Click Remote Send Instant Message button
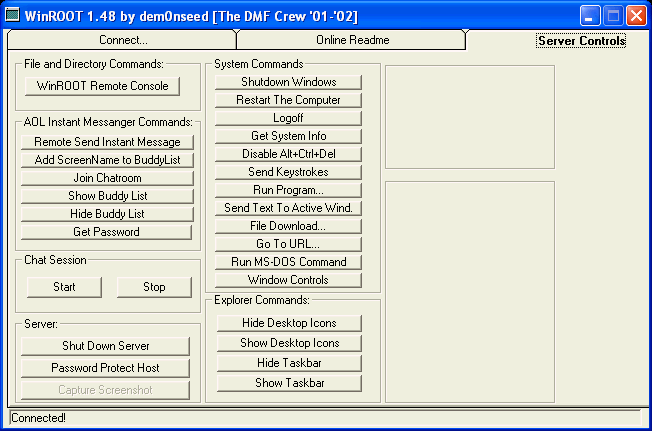Viewport: 652px width, 431px height. pos(107,142)
